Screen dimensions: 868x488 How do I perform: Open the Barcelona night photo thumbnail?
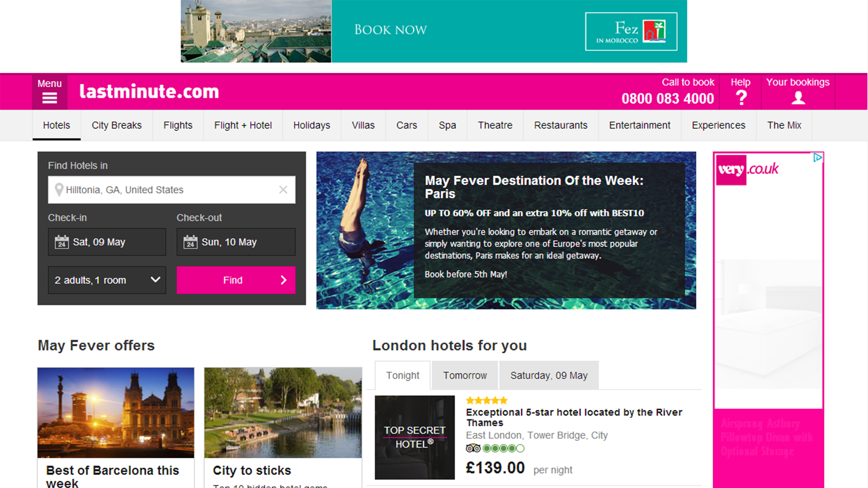[x=116, y=413]
